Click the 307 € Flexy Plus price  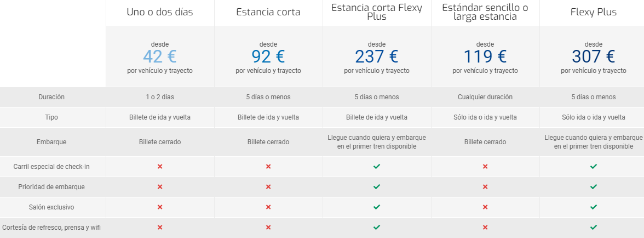594,56
